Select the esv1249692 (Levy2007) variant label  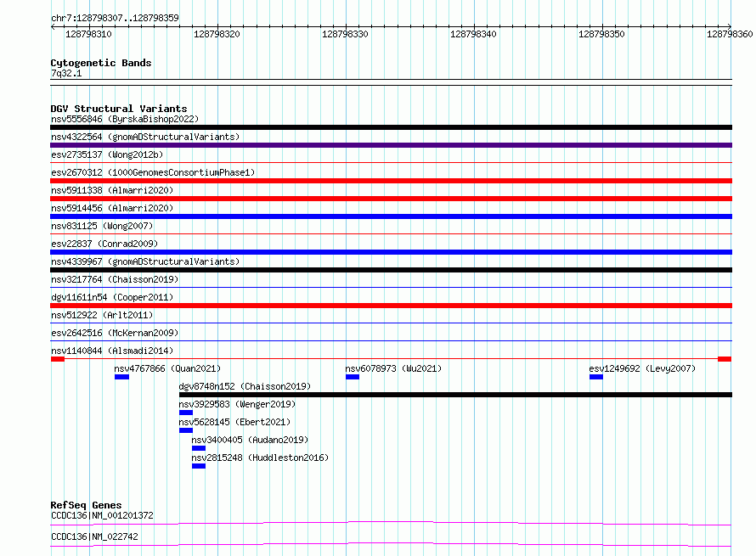pos(642,368)
